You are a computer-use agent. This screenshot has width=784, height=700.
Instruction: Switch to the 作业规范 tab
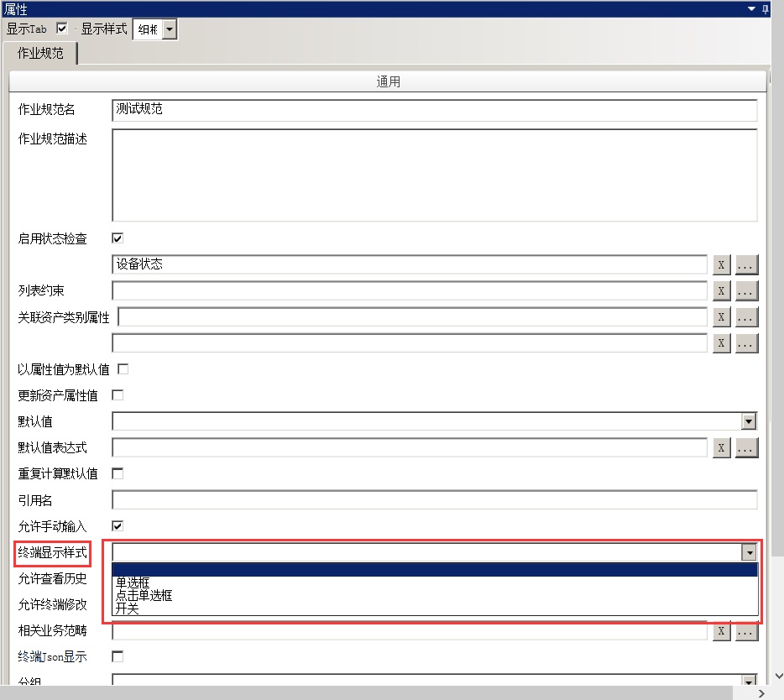click(x=40, y=53)
